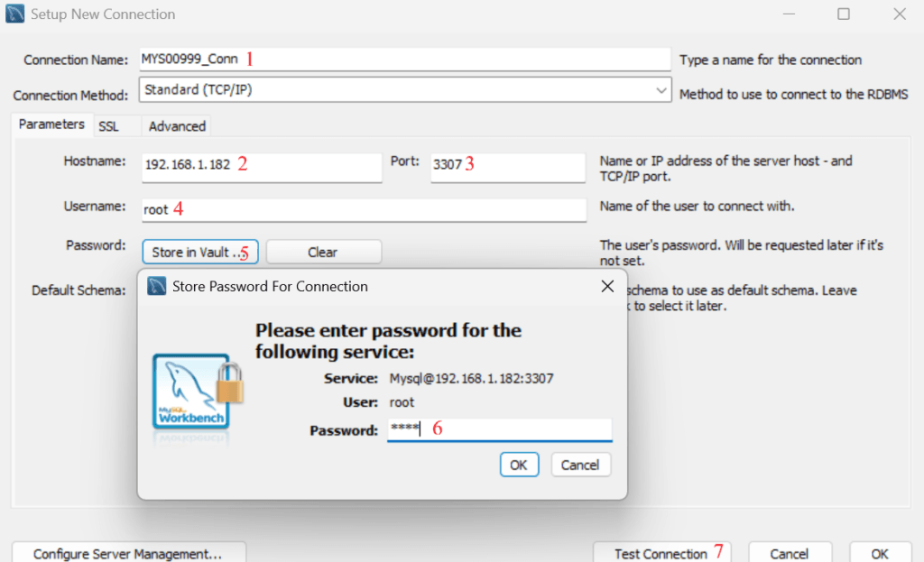Focus the Password entry in the dialog
This screenshot has width=924, height=562.
click(x=500, y=430)
